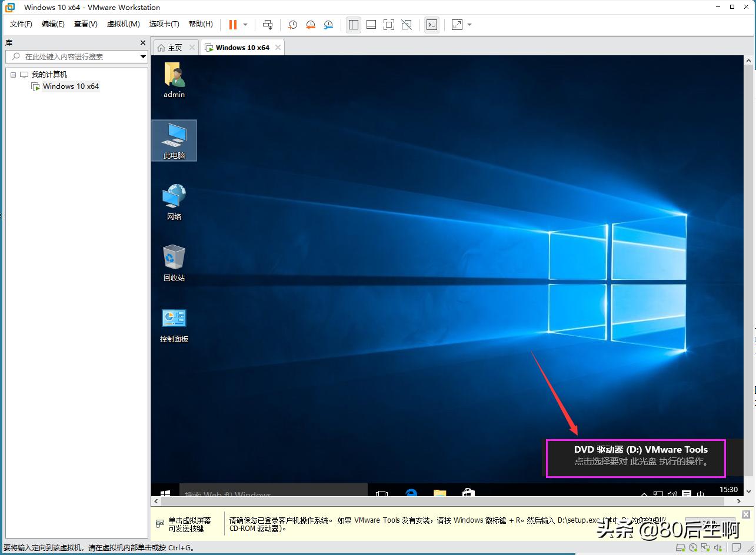Viewport: 756px width, 555px height.
Task: Revert the VM to its latest snapshot
Action: 311,25
